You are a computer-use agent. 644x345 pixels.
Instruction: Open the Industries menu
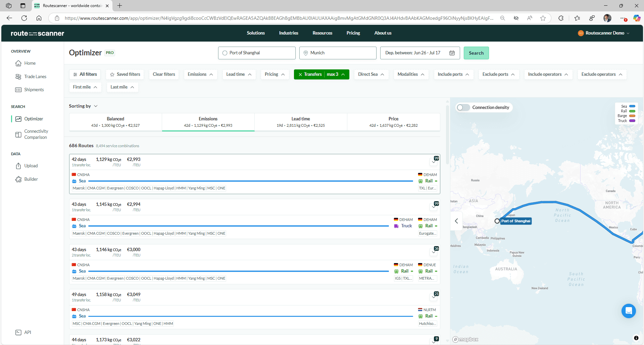[x=289, y=33]
